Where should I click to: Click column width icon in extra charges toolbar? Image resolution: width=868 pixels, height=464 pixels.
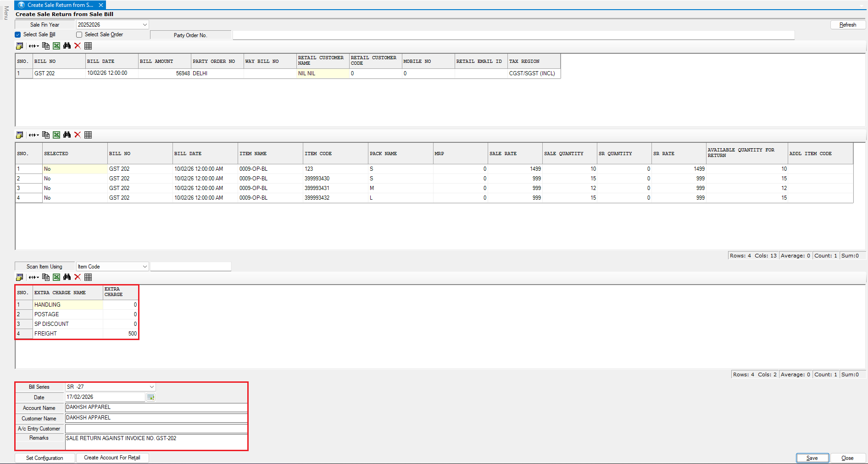pyautogui.click(x=33, y=277)
